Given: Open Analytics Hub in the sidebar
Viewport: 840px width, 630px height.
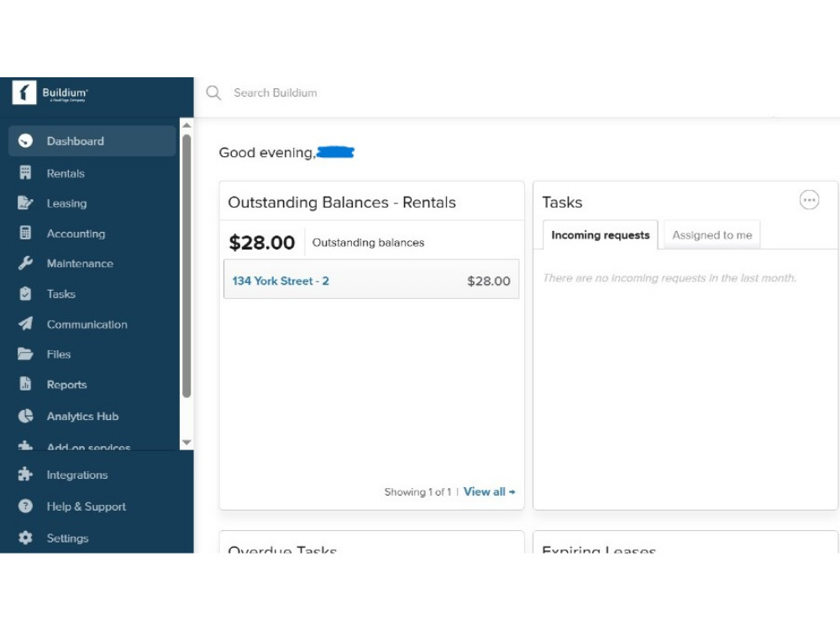Looking at the screenshot, I should click(82, 417).
